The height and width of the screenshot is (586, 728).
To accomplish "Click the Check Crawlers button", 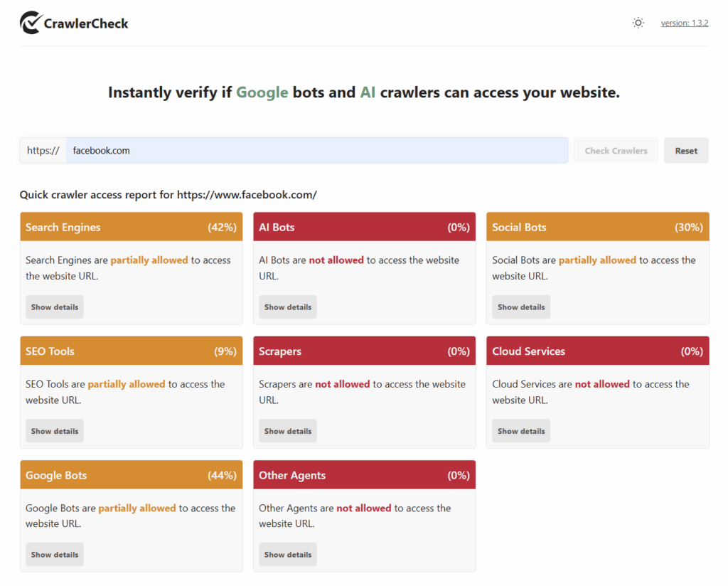I will tap(616, 151).
